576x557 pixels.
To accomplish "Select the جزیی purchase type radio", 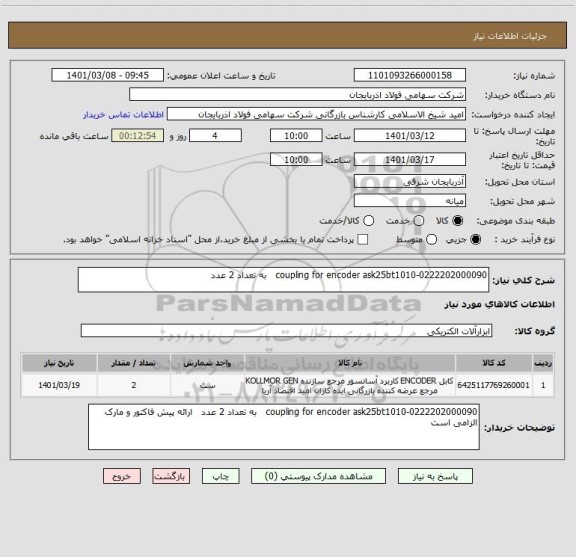I will 476,240.
